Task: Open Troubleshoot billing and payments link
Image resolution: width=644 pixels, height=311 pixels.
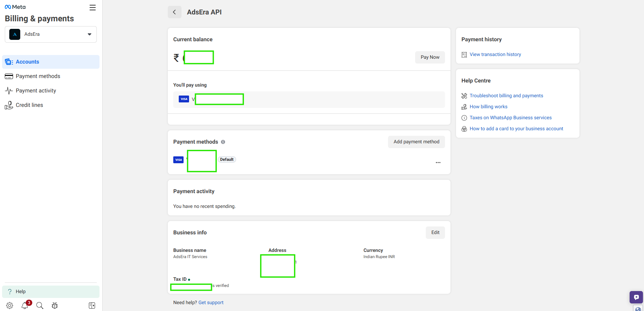Action: click(x=506, y=96)
